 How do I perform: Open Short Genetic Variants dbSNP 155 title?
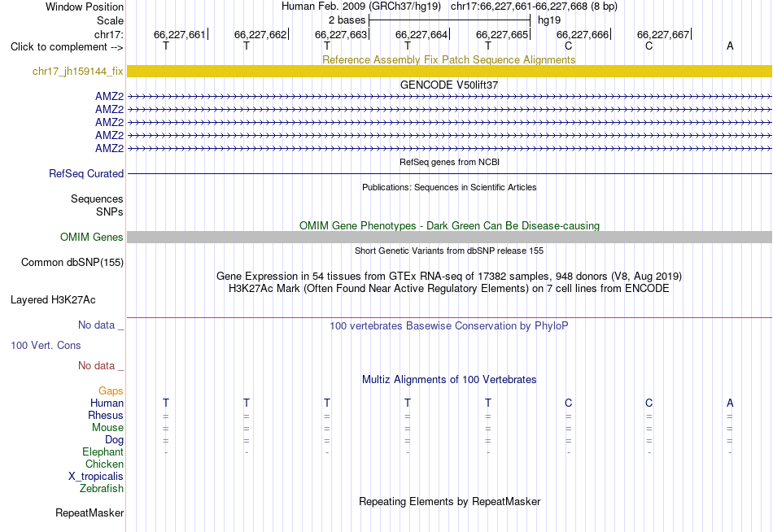click(449, 251)
